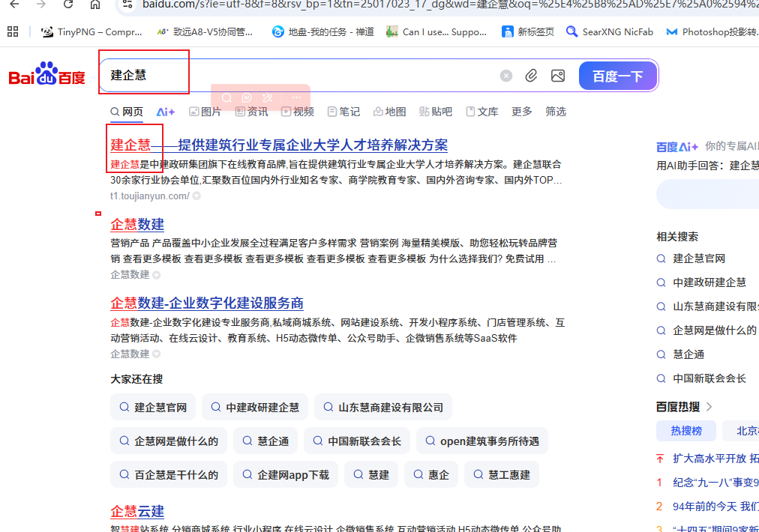Open the 企慧数建 result title
This screenshot has height=532, width=759.
(137, 224)
